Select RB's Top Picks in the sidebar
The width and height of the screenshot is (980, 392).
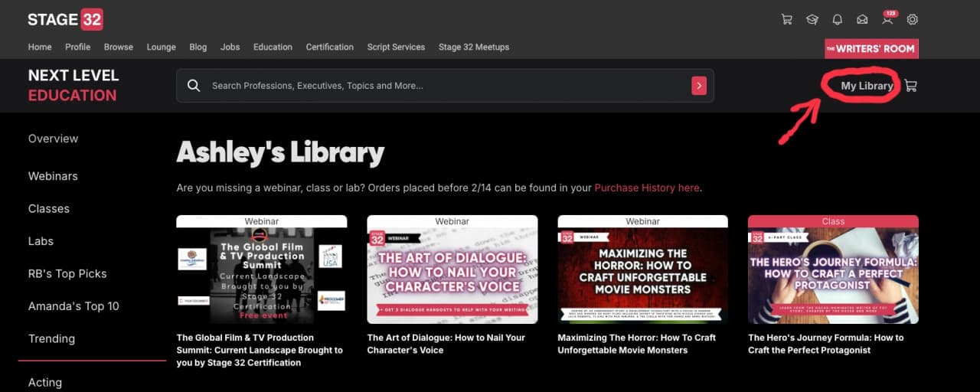67,273
